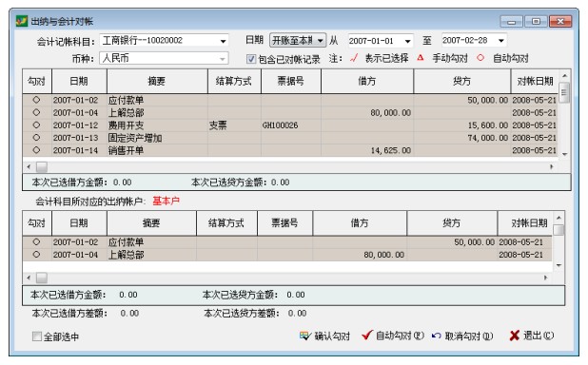The width and height of the screenshot is (588, 365).
Task: Click the circle 自动勾对 legend icon
Action: point(480,58)
